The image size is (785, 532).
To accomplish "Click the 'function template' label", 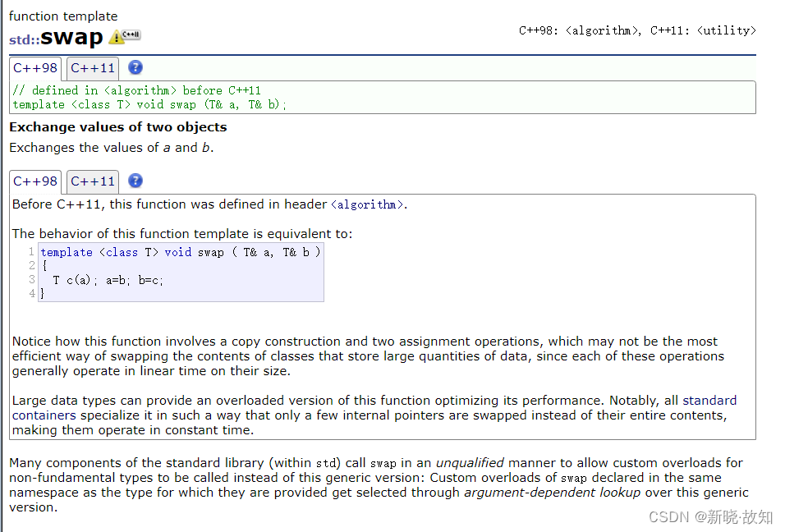I will [63, 16].
